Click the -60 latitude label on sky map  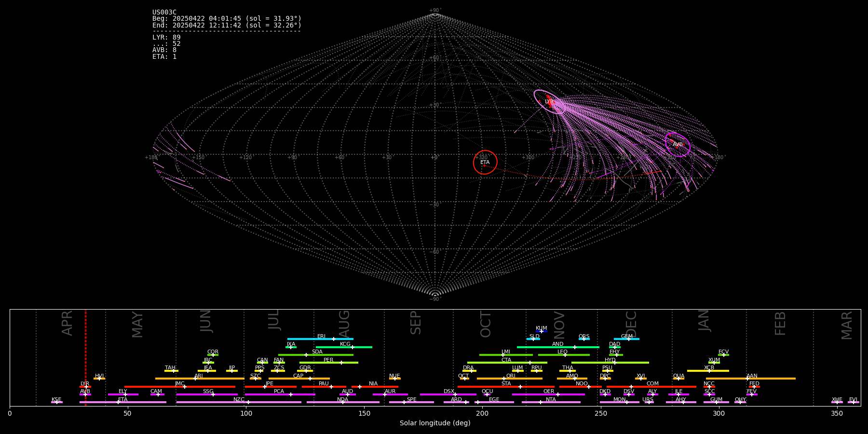434,252
